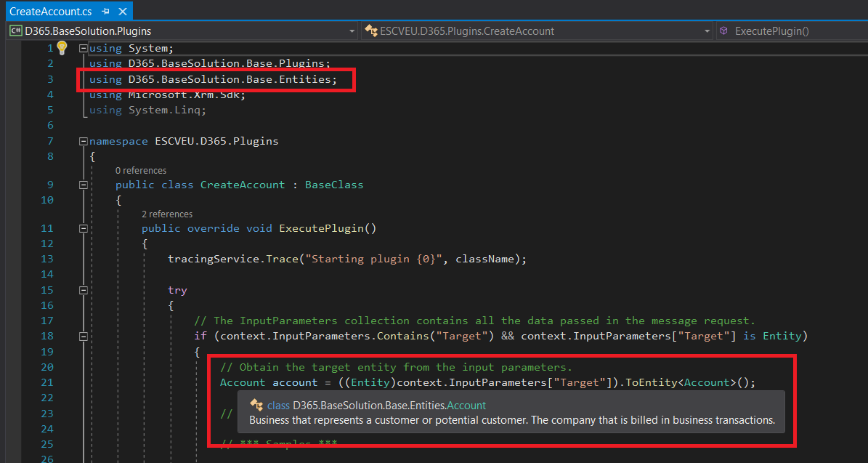Click line number 13 in the gutter
The image size is (868, 463).
coord(47,259)
